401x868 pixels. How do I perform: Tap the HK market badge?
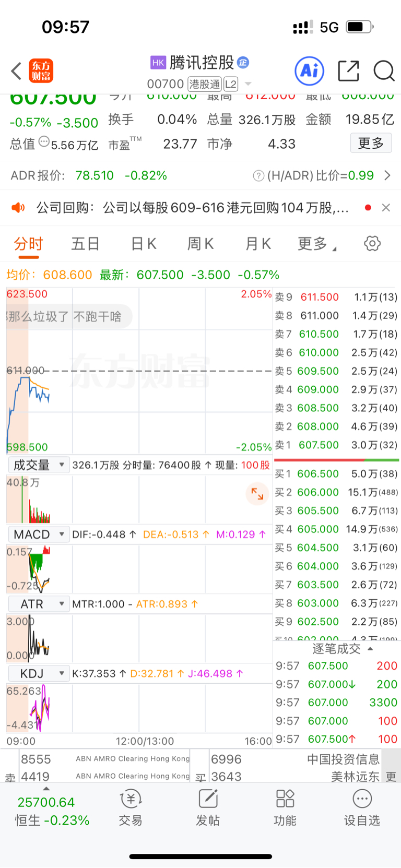tap(158, 63)
